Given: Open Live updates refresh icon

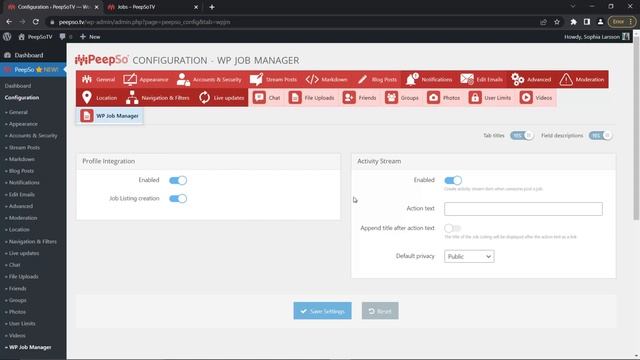Looking at the screenshot, I should 204,98.
